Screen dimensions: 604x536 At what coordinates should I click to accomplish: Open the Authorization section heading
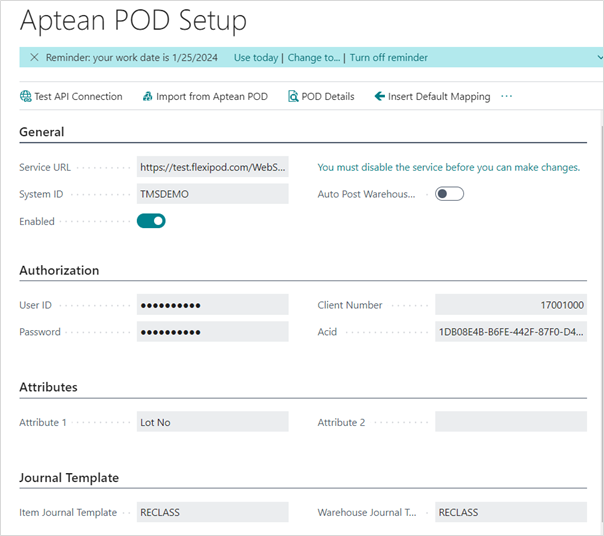pos(59,270)
